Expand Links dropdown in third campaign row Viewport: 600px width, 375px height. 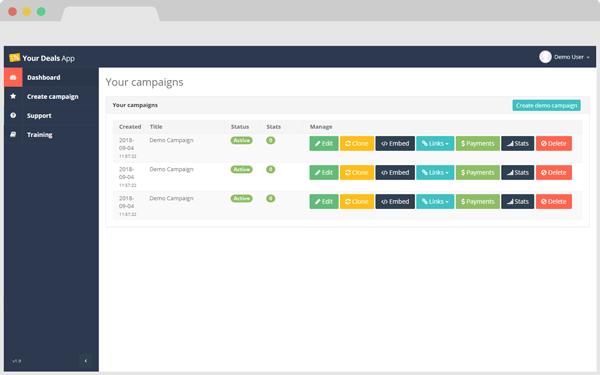(435, 202)
